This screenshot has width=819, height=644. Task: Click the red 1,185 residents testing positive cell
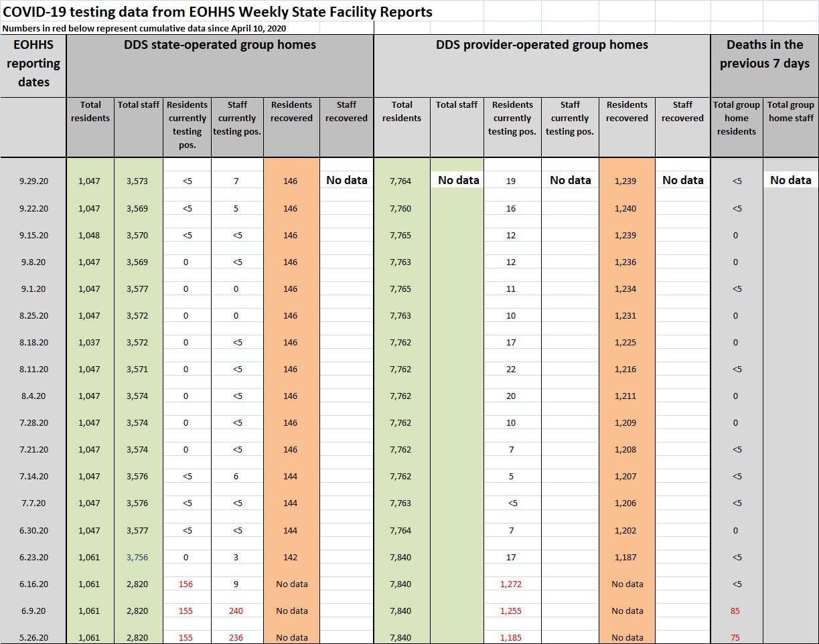511,637
